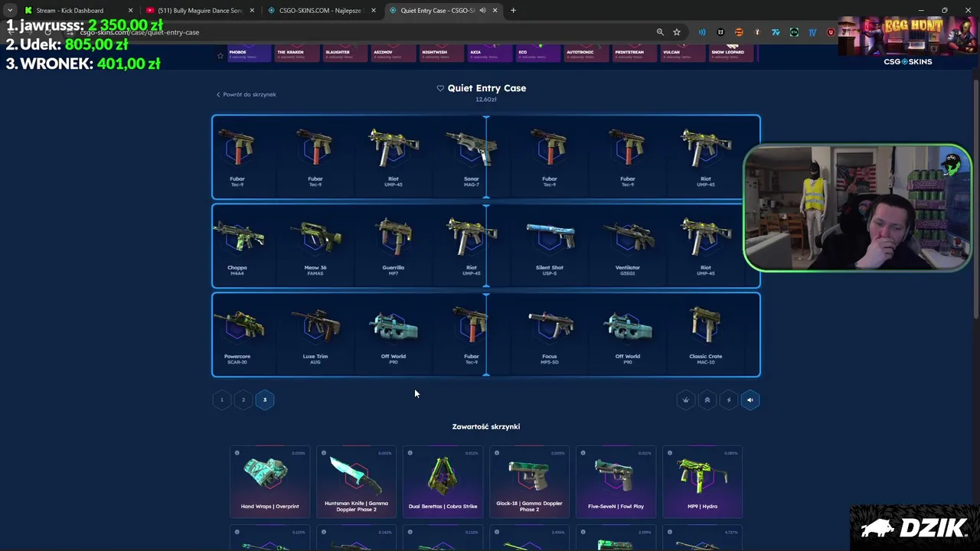Select Huntsman Knife Gamma Doppler Phase 2 card
980x551 pixels.
click(356, 482)
